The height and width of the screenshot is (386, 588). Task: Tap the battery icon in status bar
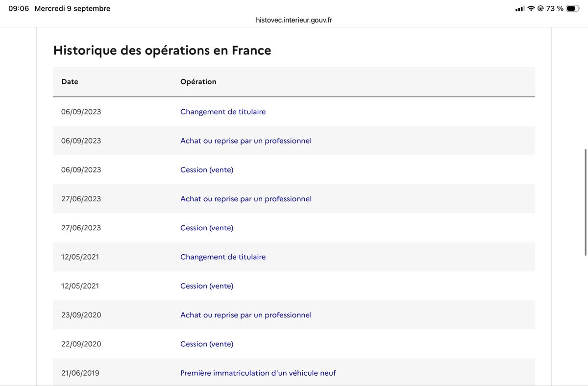pyautogui.click(x=573, y=9)
